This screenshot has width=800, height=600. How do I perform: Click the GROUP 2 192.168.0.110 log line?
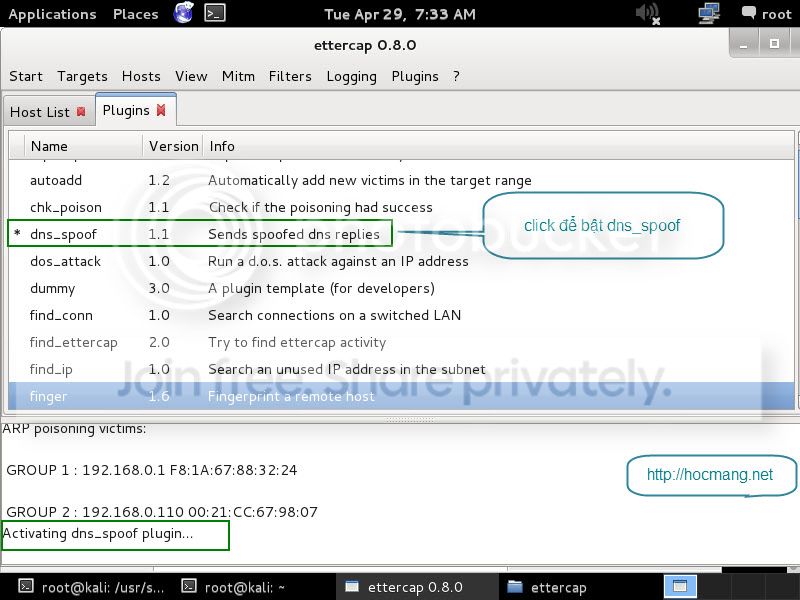pyautogui.click(x=162, y=512)
